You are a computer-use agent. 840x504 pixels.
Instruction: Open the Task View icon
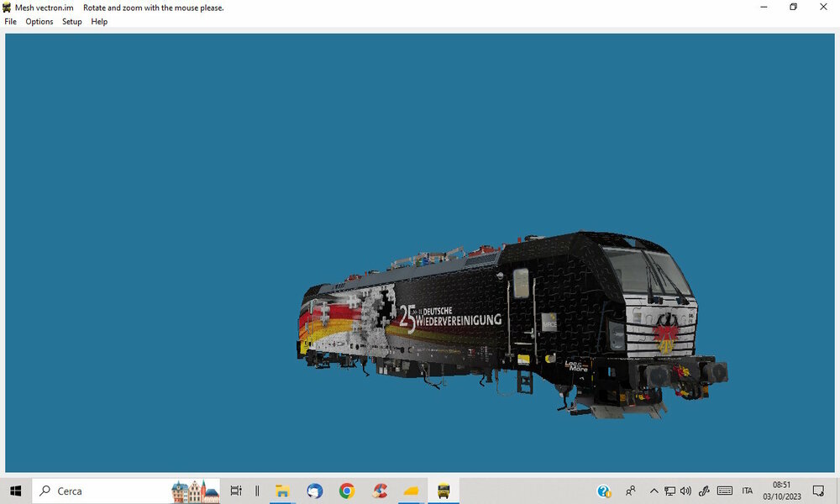236,491
